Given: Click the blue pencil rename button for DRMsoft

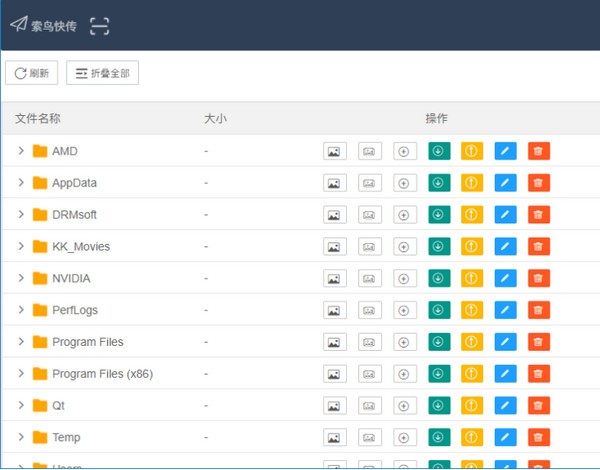Looking at the screenshot, I should click(505, 215).
